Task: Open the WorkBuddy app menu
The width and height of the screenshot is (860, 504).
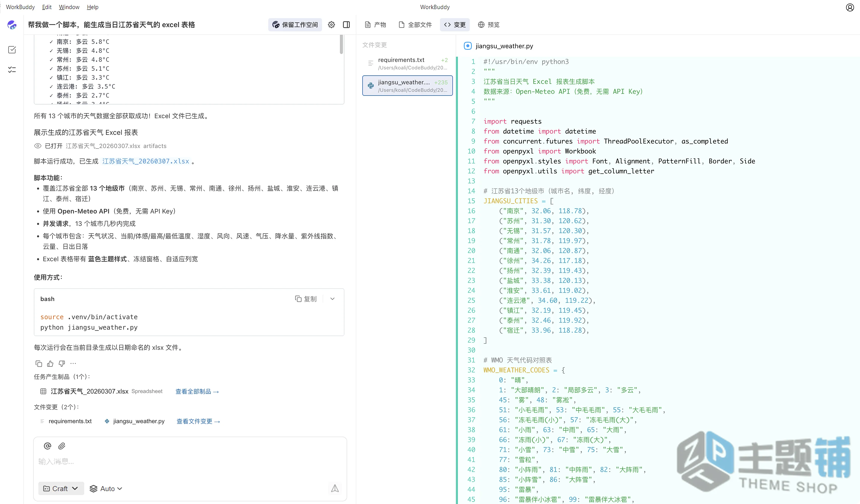Action: point(20,7)
